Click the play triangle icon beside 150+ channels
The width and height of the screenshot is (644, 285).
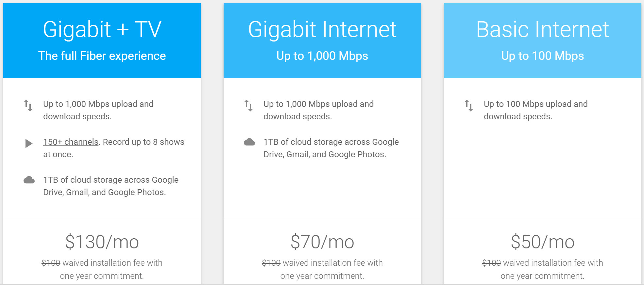pyautogui.click(x=29, y=143)
